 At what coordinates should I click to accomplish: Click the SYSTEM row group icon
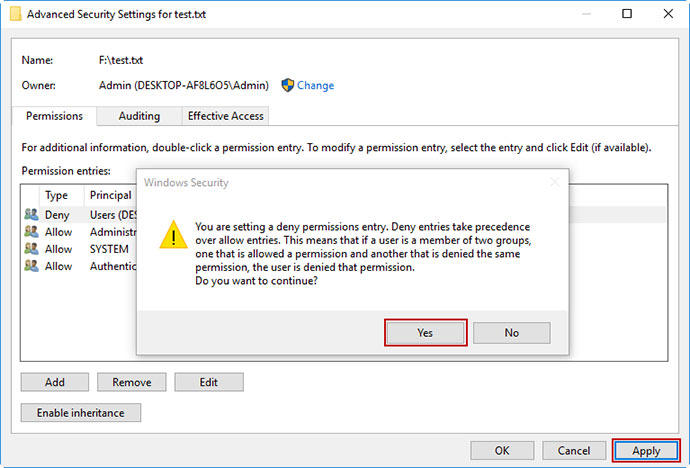[x=31, y=249]
